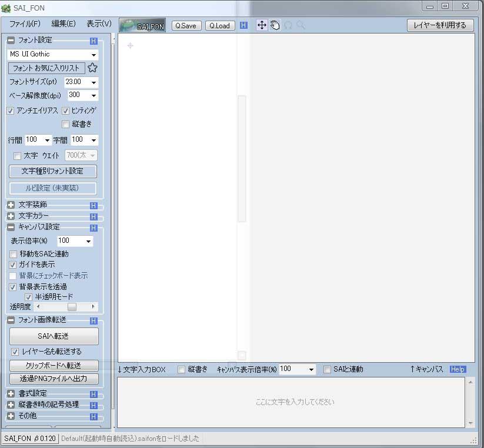Enable 移動をSAIと連動 checkbox
Viewport: 484px width, 448px height.
click(x=13, y=254)
